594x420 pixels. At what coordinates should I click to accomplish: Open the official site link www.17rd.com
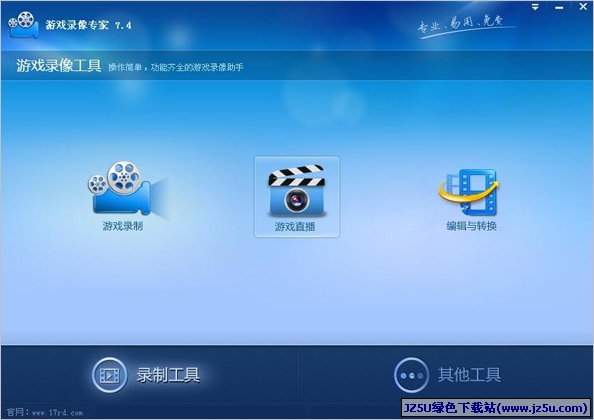pos(57,412)
